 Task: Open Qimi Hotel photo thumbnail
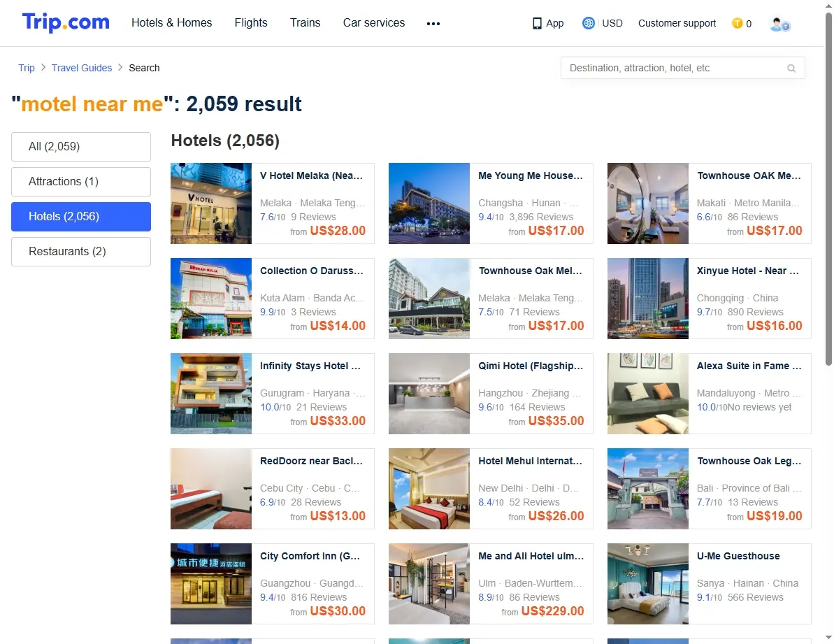pos(429,394)
